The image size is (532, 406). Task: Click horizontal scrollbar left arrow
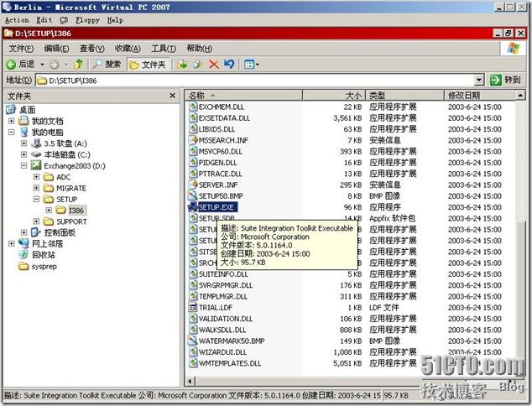coord(190,381)
